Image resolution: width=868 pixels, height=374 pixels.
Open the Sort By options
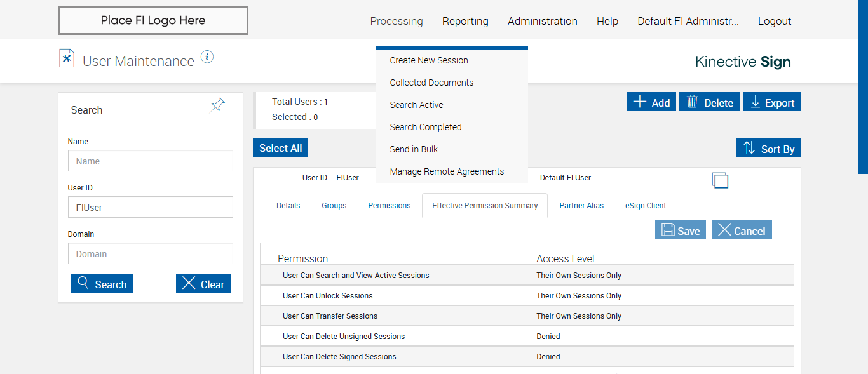768,149
